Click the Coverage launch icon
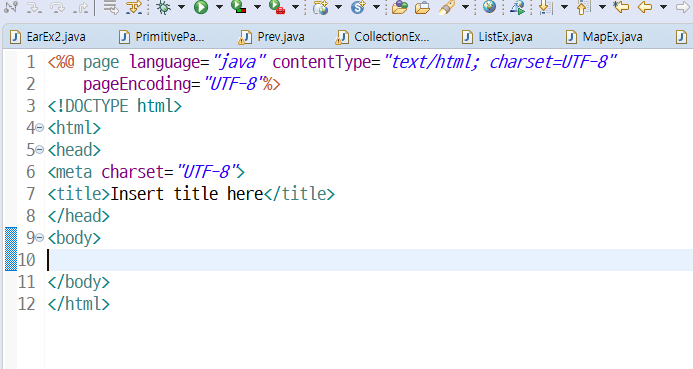 tap(239, 7)
